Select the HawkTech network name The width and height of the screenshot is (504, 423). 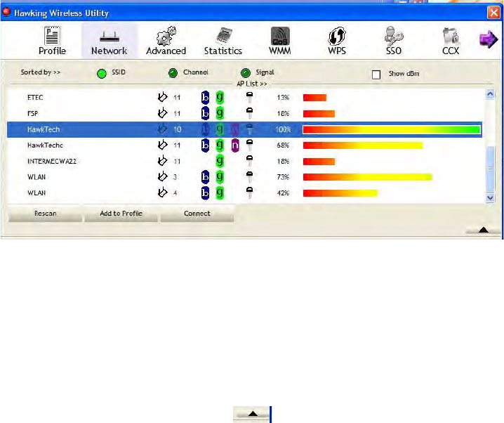[x=44, y=129]
